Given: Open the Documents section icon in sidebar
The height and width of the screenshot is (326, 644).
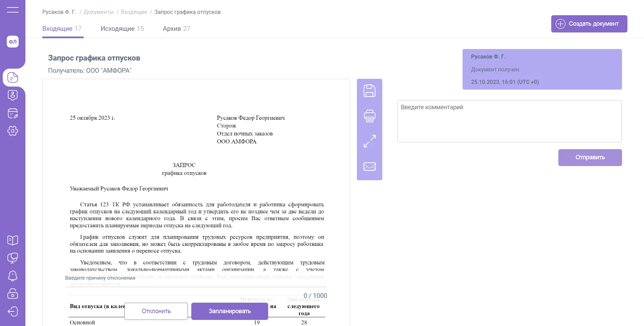Looking at the screenshot, I should click(x=13, y=77).
